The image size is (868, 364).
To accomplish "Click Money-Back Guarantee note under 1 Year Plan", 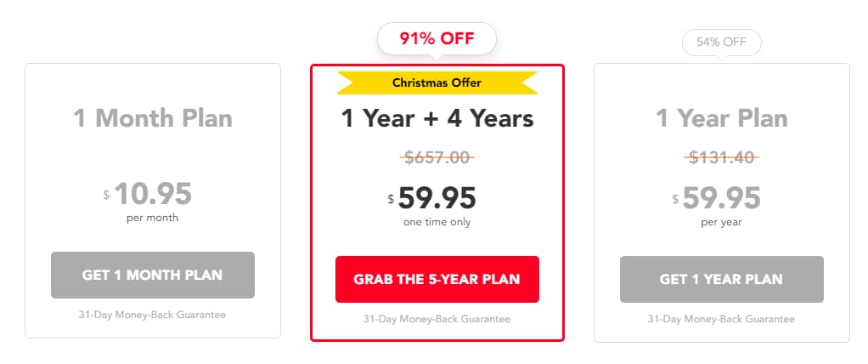I will coord(721,319).
